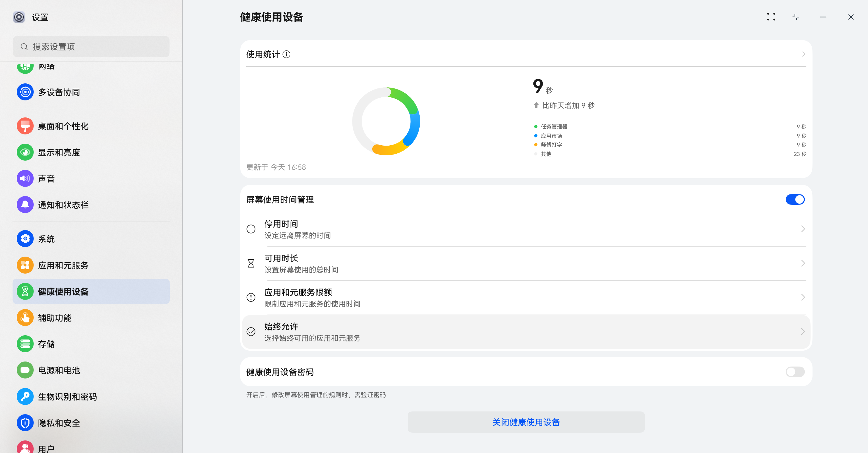Click the 通知和状态栏 bell icon
Viewport: 868px width, 453px height.
pyautogui.click(x=25, y=204)
